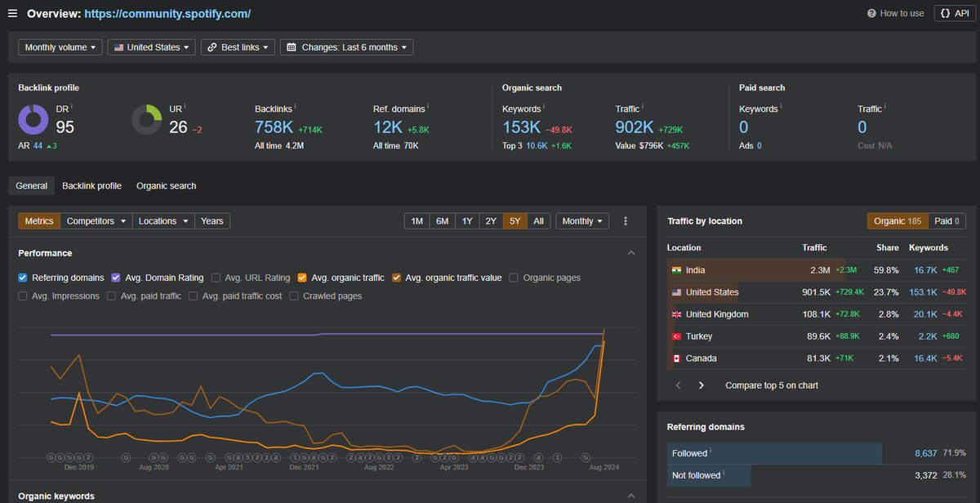Go to previous locations page arrow
The image size is (980, 503).
click(x=677, y=385)
